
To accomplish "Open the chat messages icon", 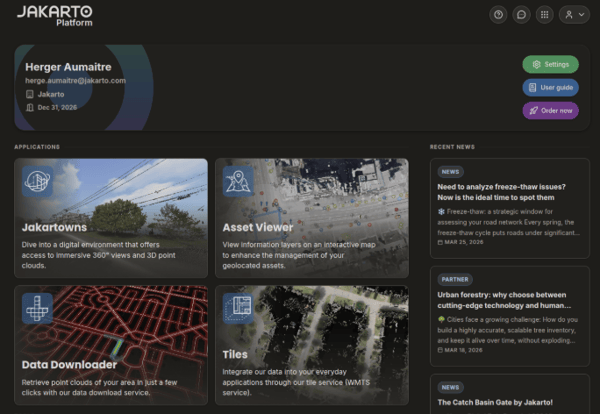I will tap(521, 15).
